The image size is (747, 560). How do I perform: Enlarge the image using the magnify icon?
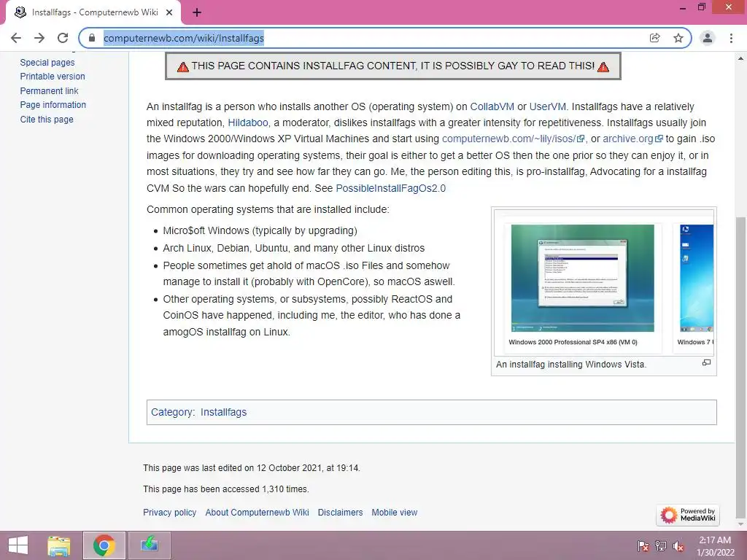point(706,363)
